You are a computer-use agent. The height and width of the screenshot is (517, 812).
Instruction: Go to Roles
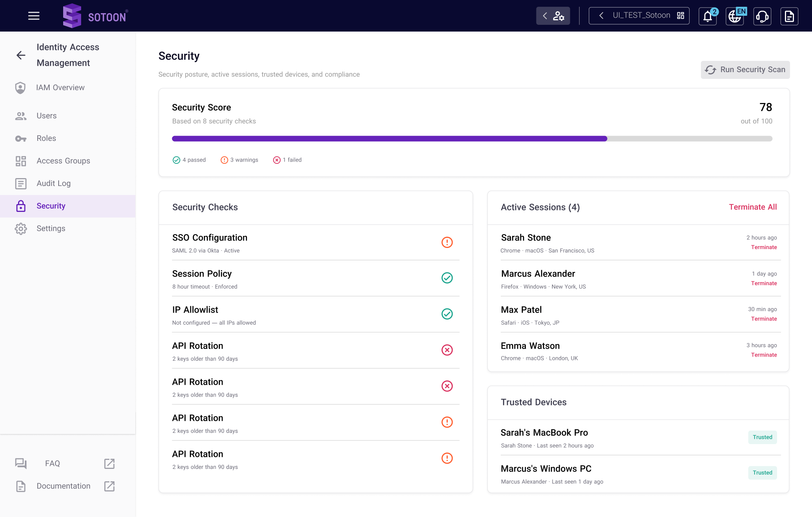(68, 138)
